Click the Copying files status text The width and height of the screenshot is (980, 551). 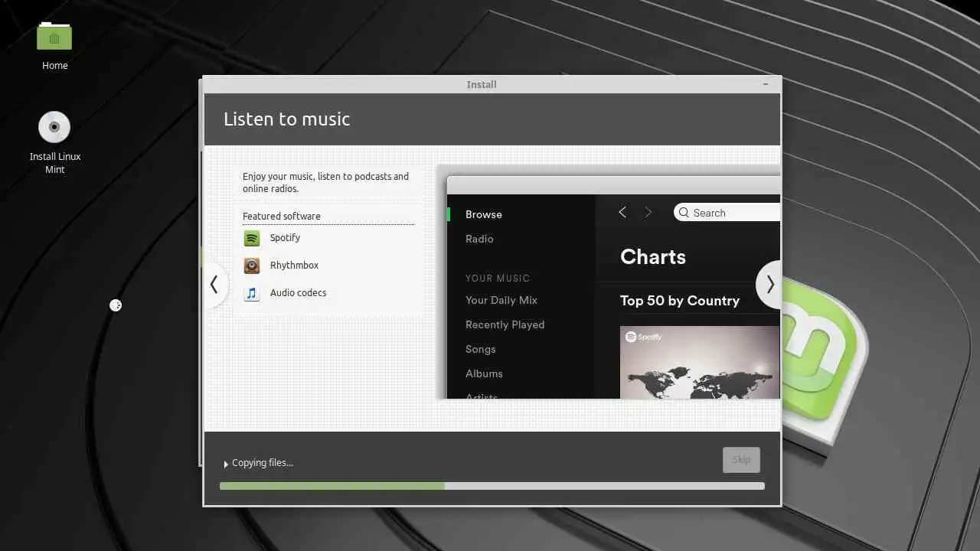point(263,463)
